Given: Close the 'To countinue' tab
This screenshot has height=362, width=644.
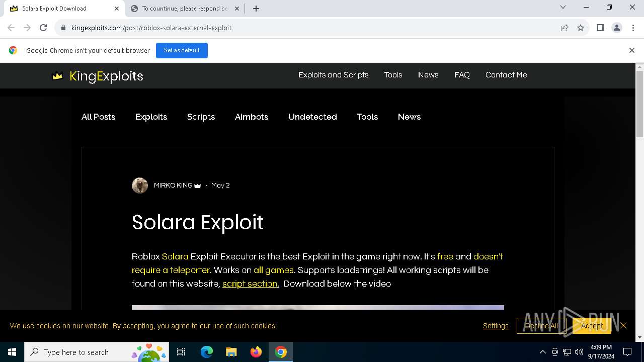Looking at the screenshot, I should coord(237,8).
